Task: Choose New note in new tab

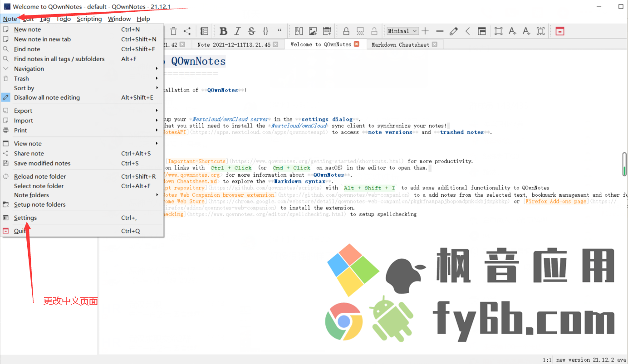Action: 82,39
